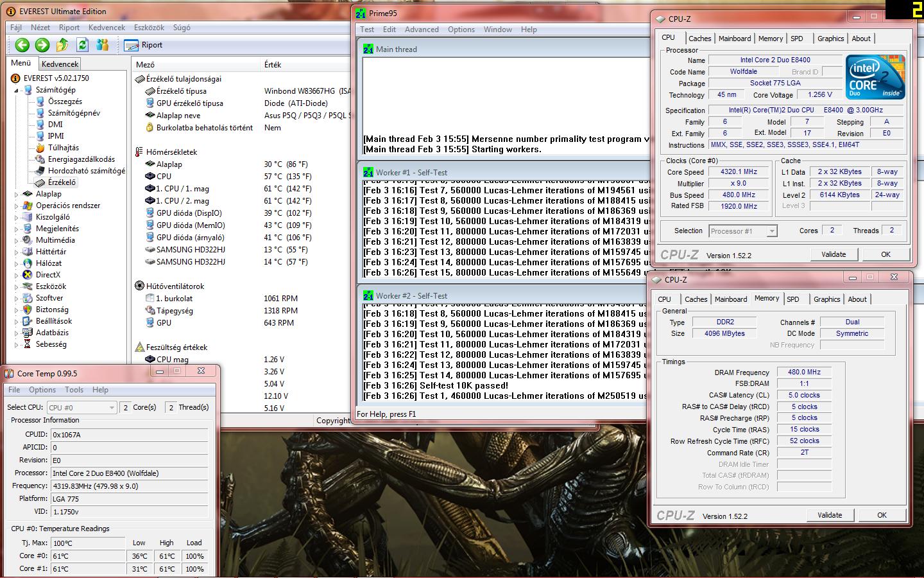This screenshot has width=924, height=578.
Task: Collapse the Számítógép tree node
Action: (x=17, y=91)
